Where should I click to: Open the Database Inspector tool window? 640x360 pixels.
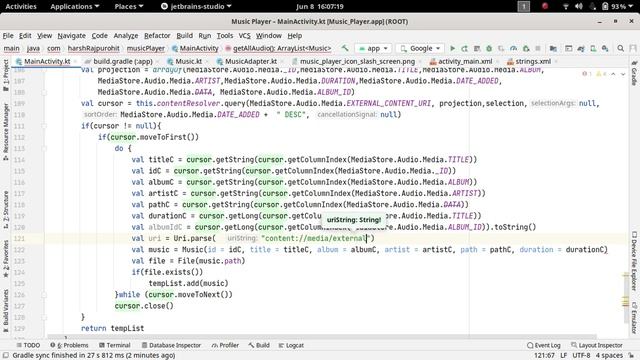click(171, 345)
